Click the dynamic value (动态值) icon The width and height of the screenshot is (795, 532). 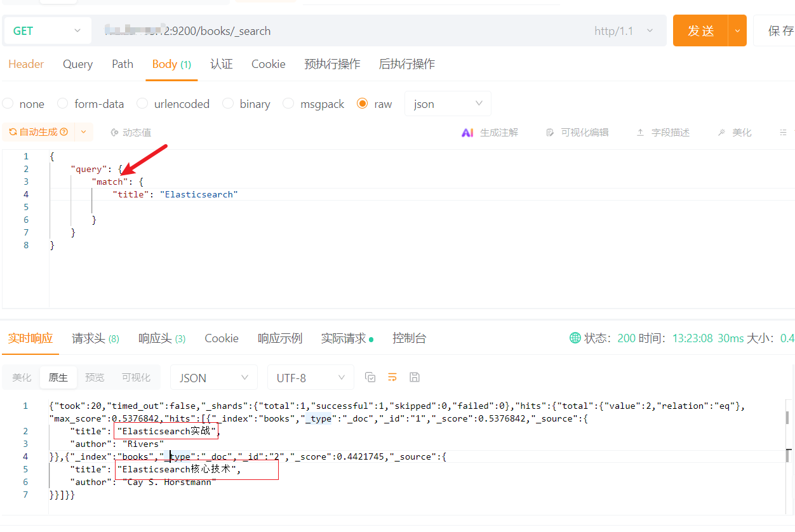[114, 133]
